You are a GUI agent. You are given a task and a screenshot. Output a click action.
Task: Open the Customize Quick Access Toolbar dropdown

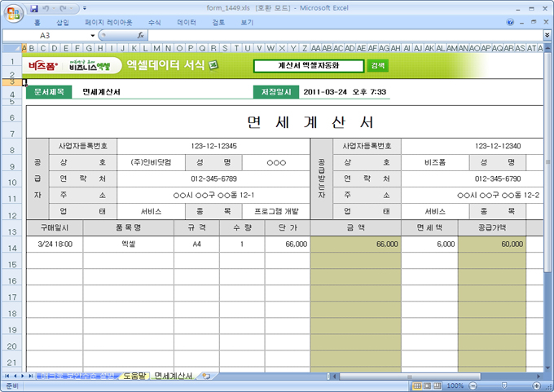click(x=86, y=7)
